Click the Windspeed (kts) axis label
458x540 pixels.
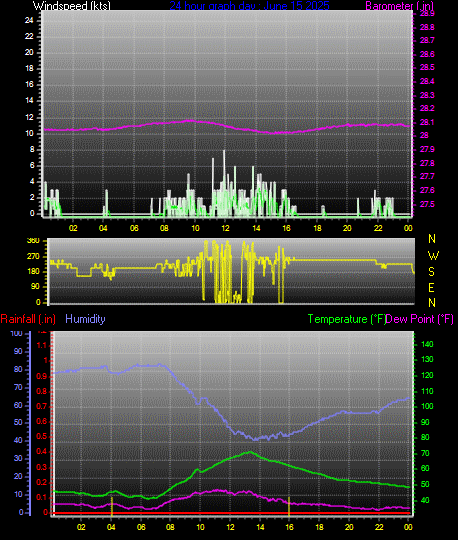pyautogui.click(x=72, y=6)
